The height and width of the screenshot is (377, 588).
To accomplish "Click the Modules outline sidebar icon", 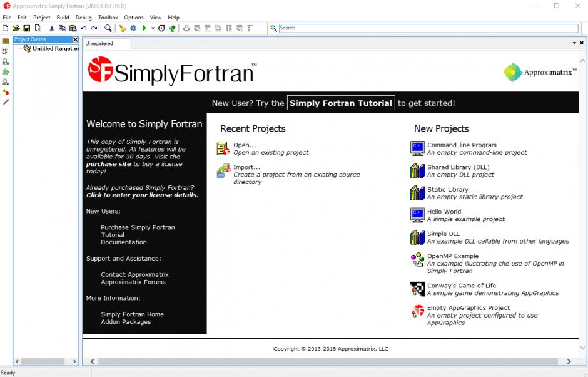I will [x=5, y=51].
